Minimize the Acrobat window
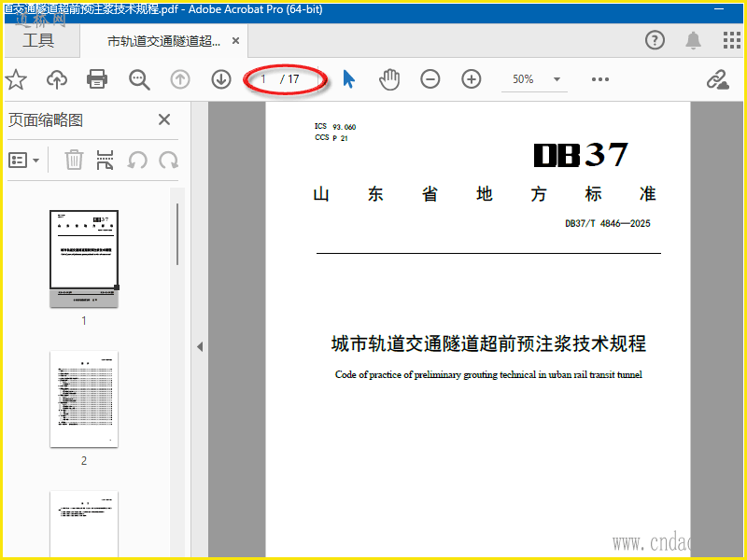 tap(719, 9)
